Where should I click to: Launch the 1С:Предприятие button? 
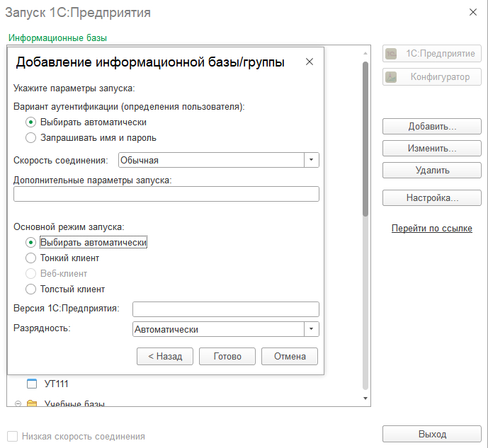432,54
